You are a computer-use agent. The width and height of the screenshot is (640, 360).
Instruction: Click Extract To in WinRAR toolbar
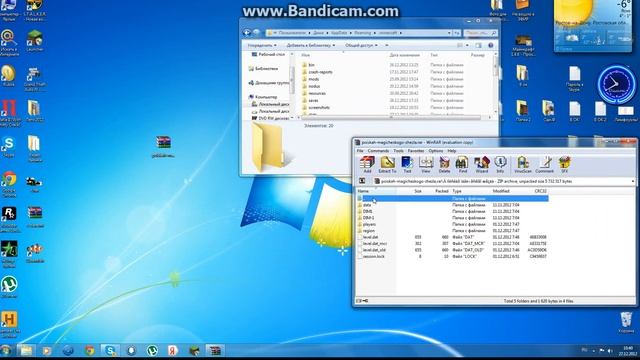click(387, 164)
